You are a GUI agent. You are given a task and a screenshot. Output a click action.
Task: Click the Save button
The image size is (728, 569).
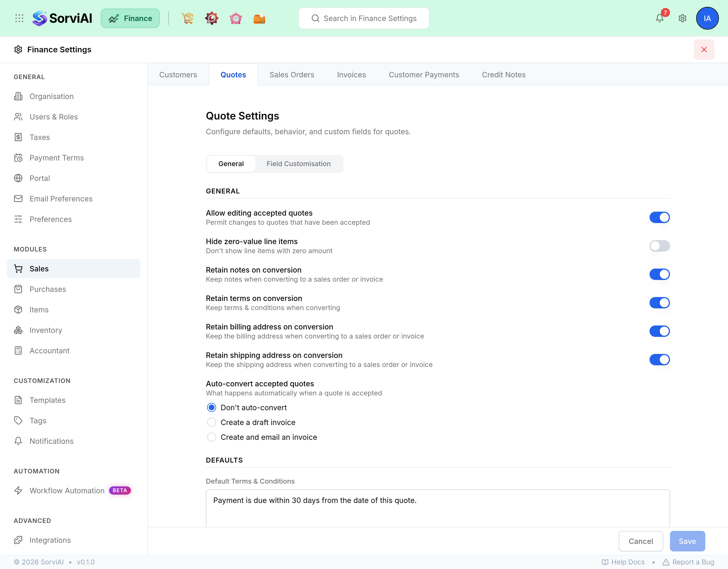coord(687,541)
